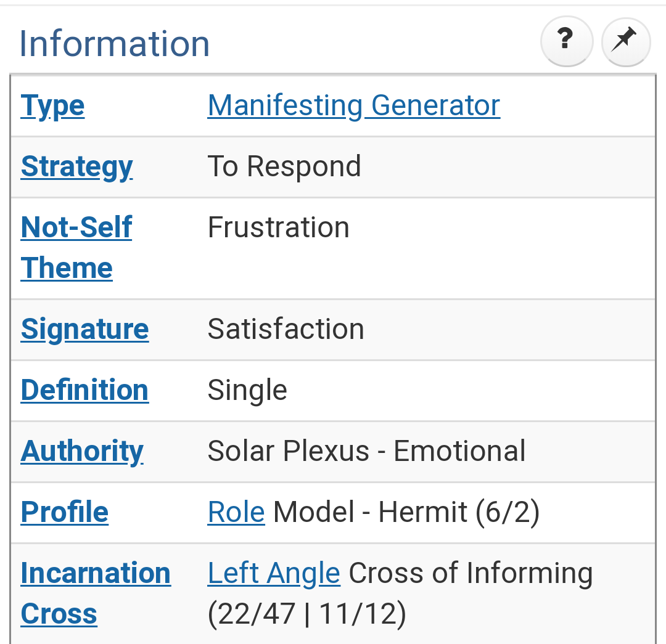Open the Definition link
Screen dimensions: 666x644
84,390
